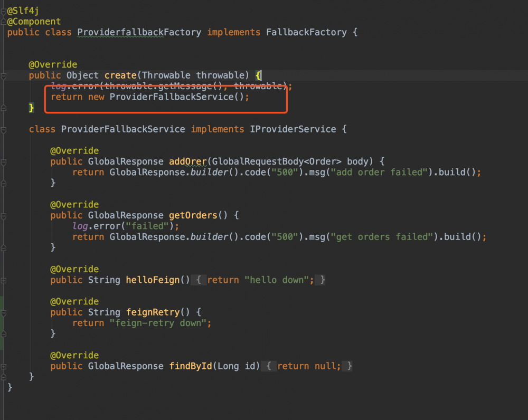
Task: Click the Throwable parameter type
Action: point(166,75)
